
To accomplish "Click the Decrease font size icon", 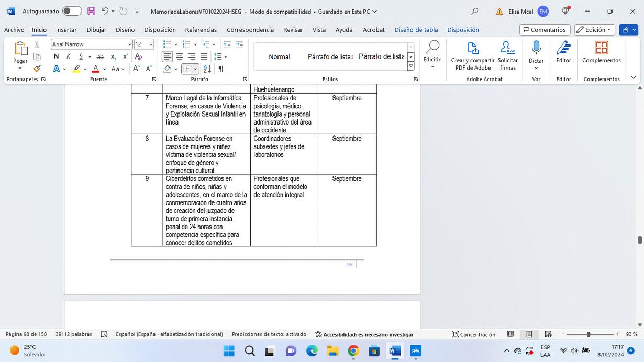I will (x=149, y=69).
